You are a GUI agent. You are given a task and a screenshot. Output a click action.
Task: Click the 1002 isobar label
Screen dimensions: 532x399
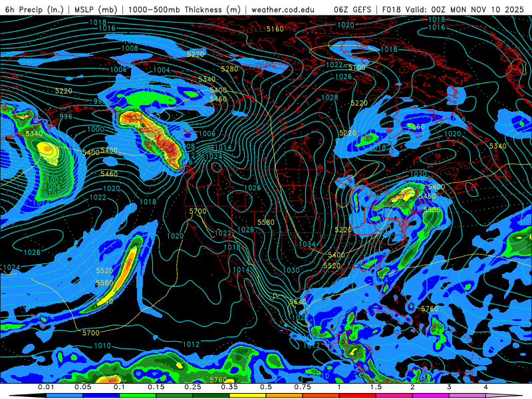(55, 180)
